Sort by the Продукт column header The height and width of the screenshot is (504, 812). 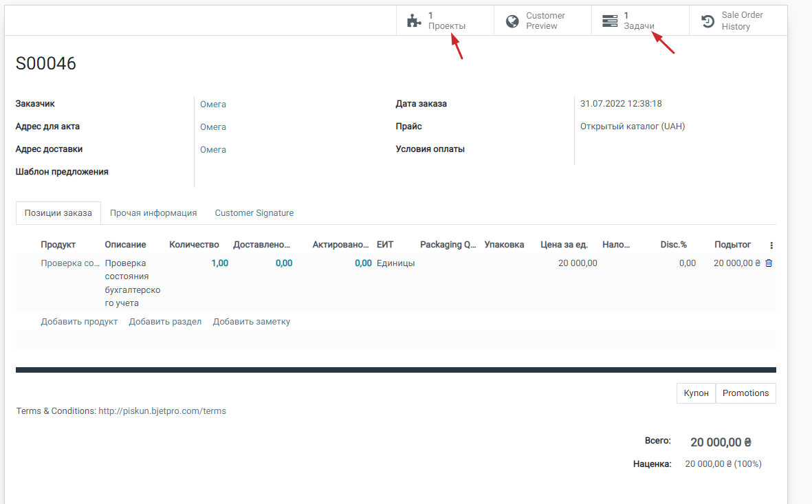[58, 245]
